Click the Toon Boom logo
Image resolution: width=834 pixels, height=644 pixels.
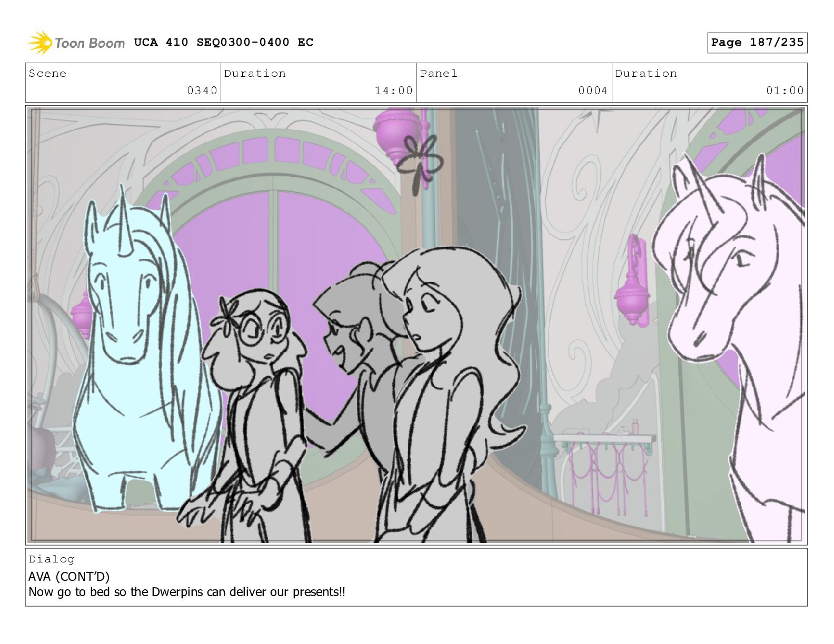tap(76, 43)
